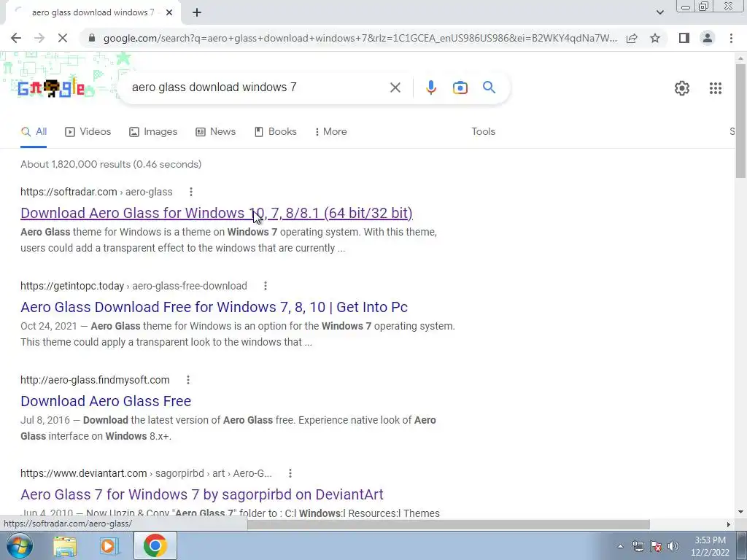This screenshot has width=747, height=560.
Task: Open findmysoft result options menu
Action: 187,380
